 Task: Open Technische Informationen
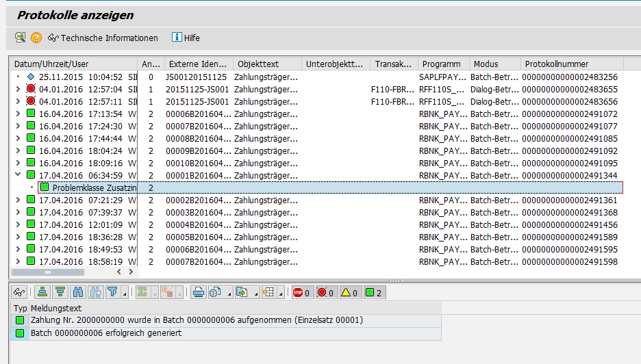tap(103, 38)
